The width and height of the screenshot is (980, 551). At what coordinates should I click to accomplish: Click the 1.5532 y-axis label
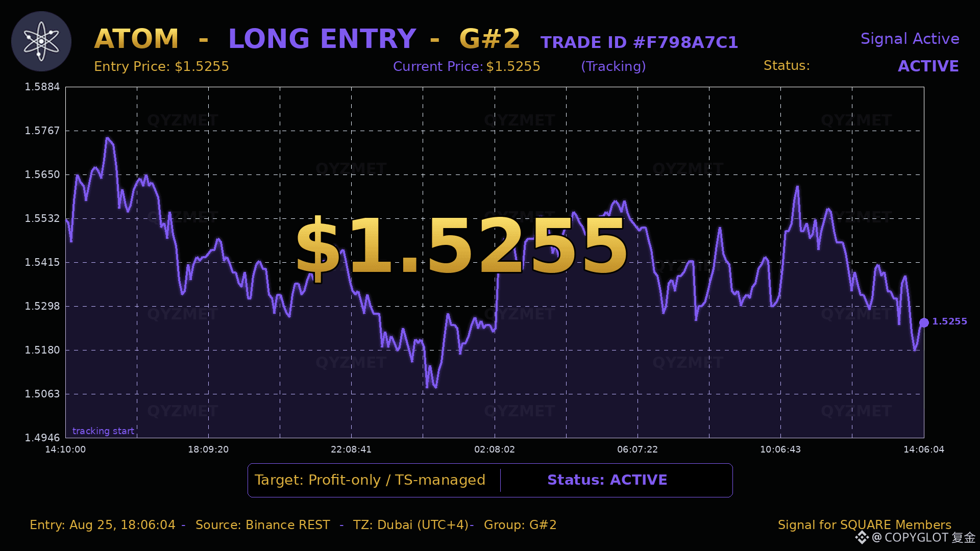(42, 218)
